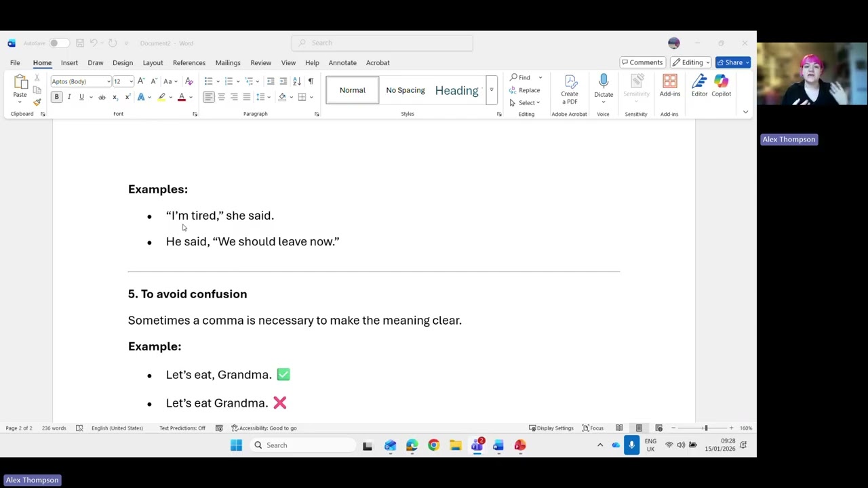Toggle Underline formatting
This screenshot has width=868, height=488.
[81, 97]
